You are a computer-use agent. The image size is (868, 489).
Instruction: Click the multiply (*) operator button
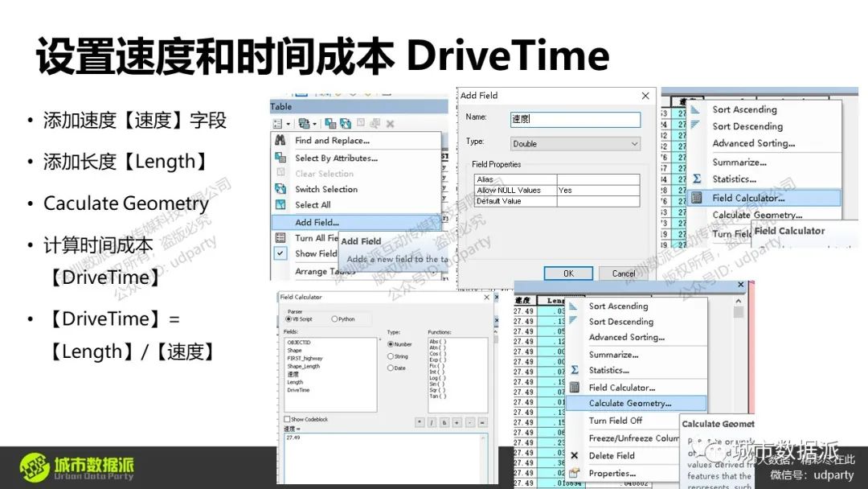coord(420,422)
